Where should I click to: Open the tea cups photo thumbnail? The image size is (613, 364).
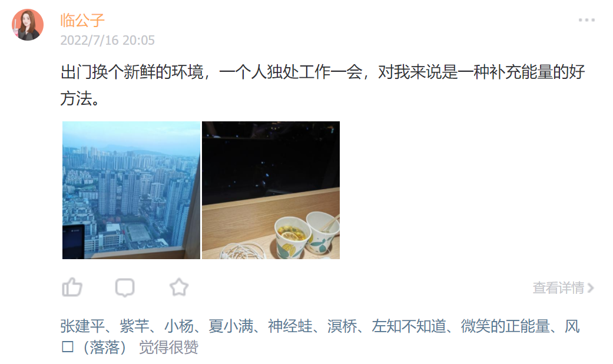coord(271,190)
